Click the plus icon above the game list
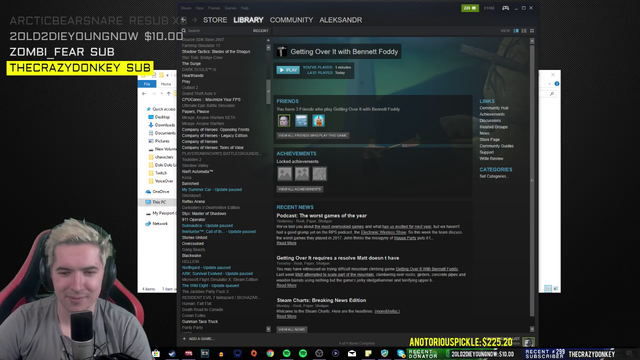The height and width of the screenshot is (360, 640). [268, 40]
